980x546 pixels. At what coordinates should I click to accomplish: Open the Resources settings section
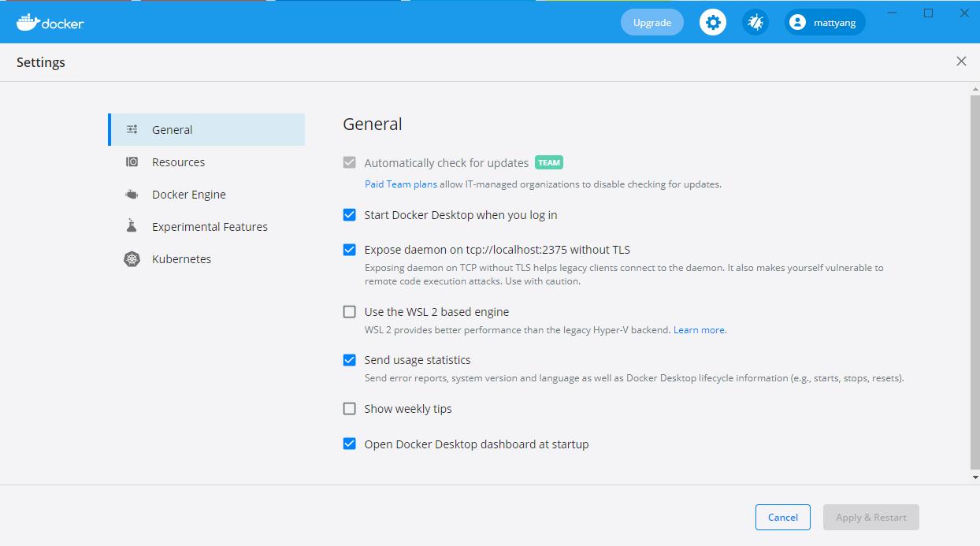coord(206,162)
